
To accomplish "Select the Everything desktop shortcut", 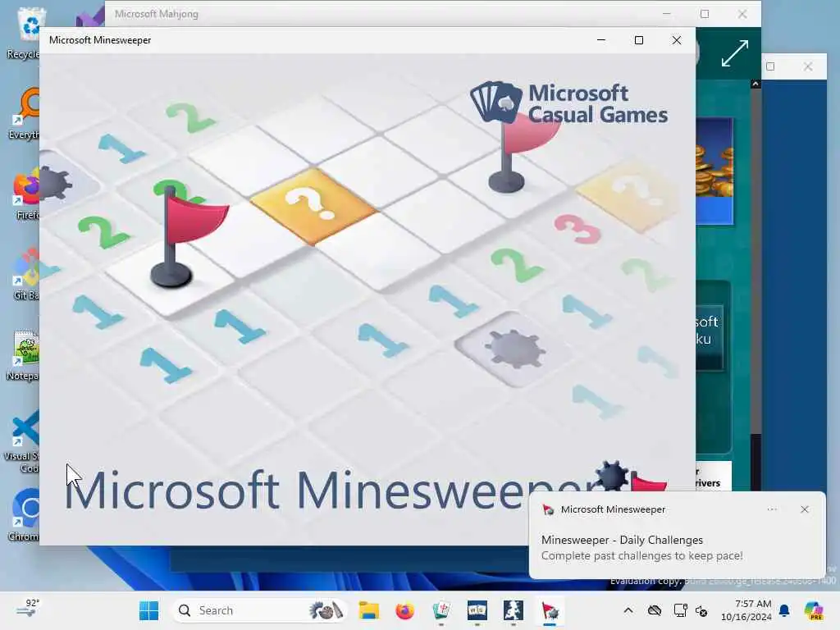I will click(25, 113).
